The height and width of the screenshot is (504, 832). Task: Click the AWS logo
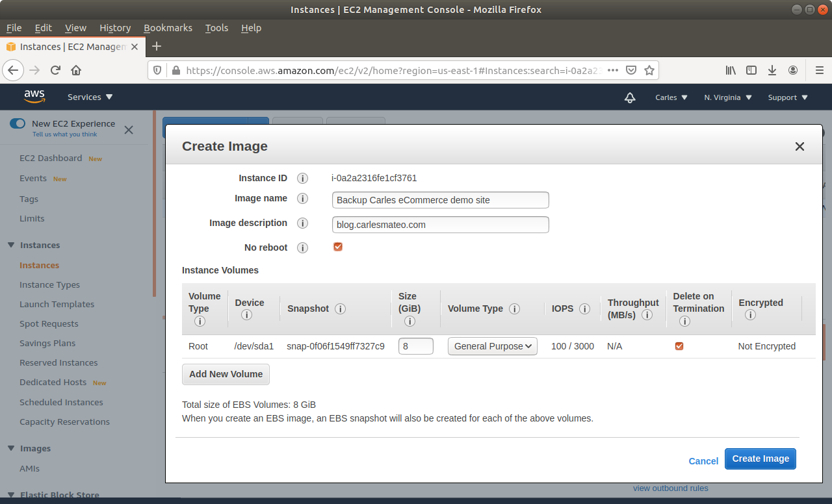34,97
